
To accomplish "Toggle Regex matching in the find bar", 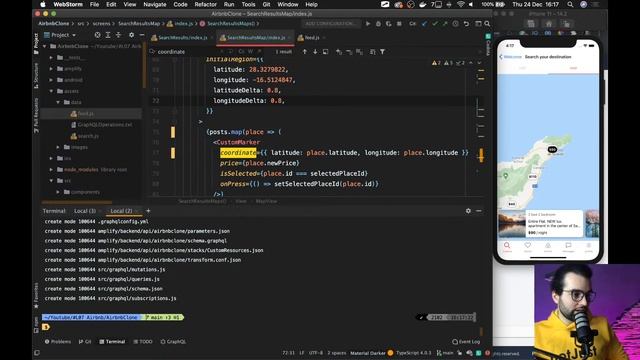I will (x=259, y=52).
